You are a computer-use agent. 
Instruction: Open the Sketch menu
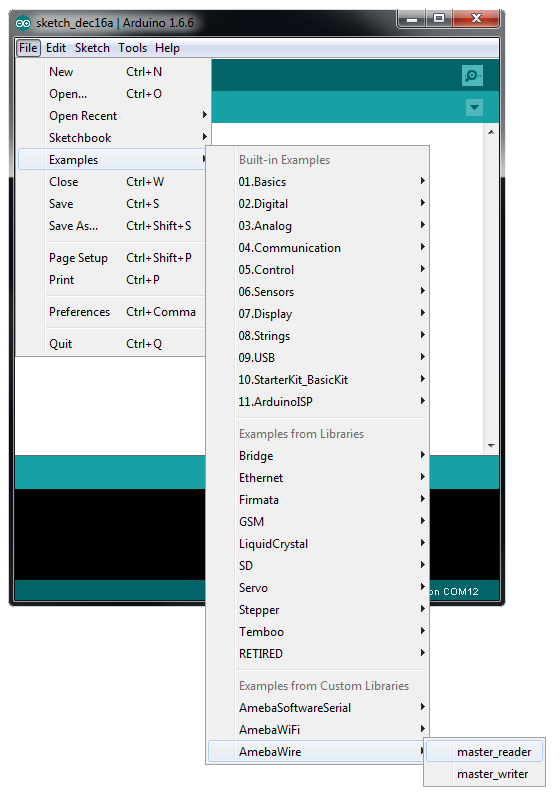point(92,48)
